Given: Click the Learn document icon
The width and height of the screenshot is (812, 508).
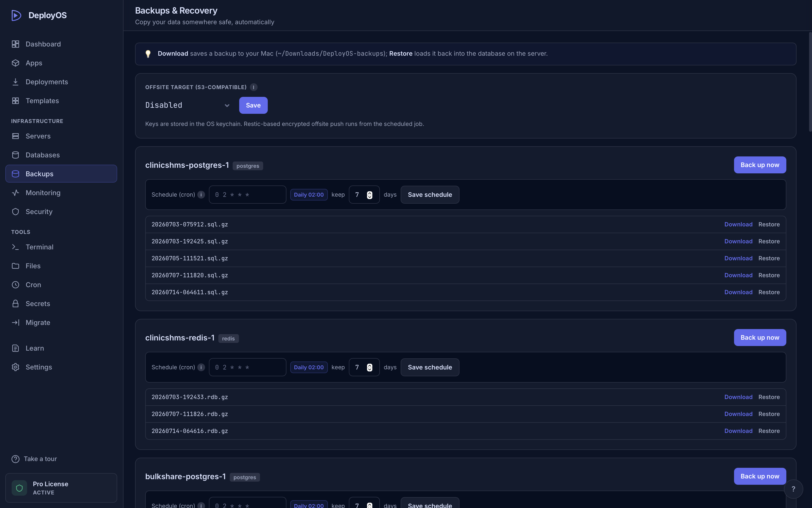Looking at the screenshot, I should click(15, 348).
